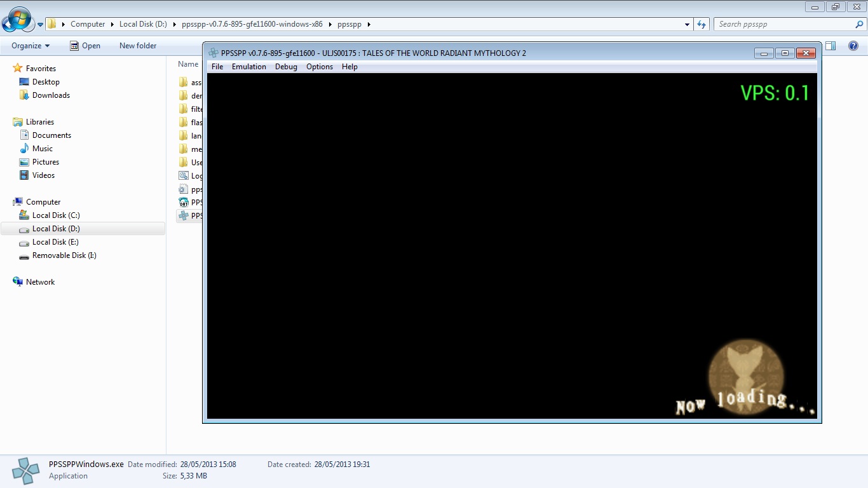Click the Explorer help question mark icon
This screenshot has width=868, height=488.
click(853, 46)
